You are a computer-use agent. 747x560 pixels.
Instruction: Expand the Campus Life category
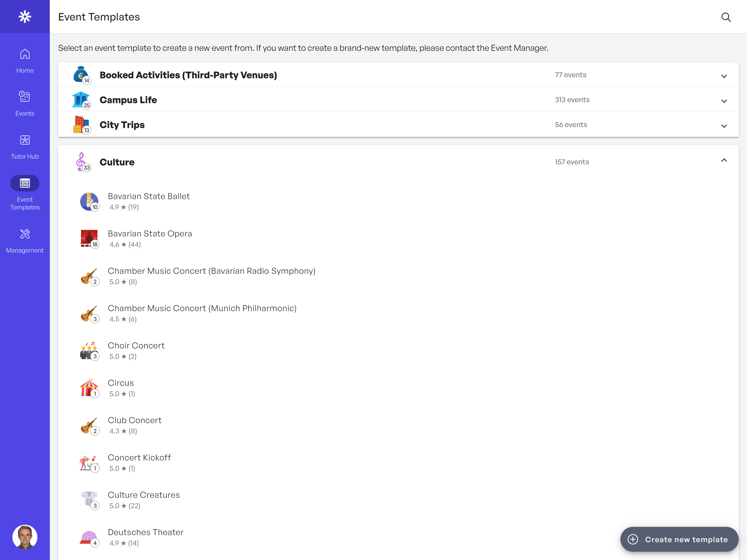pyautogui.click(x=724, y=101)
